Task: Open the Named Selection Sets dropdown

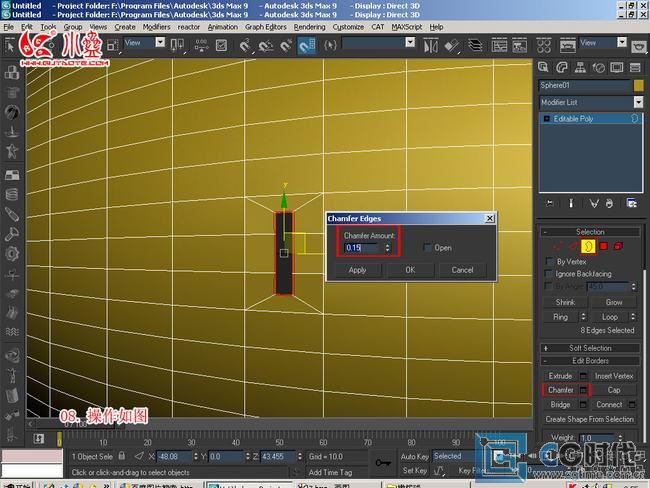Action: point(410,42)
